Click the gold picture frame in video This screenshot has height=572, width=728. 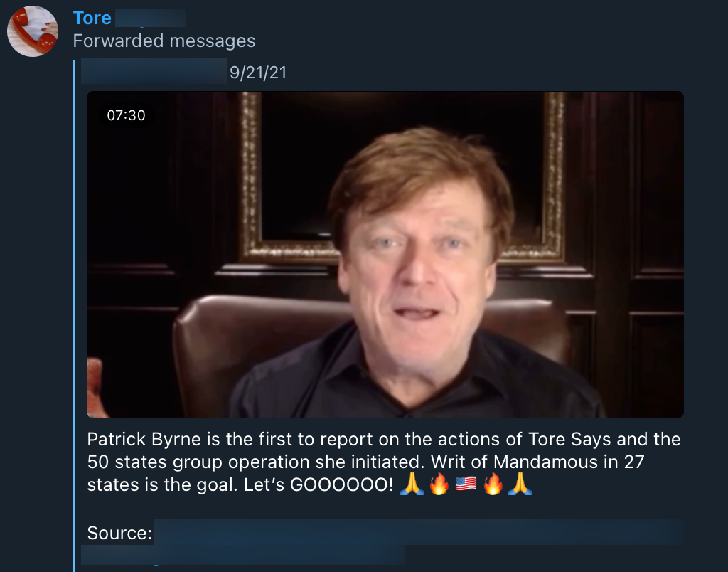click(x=250, y=178)
